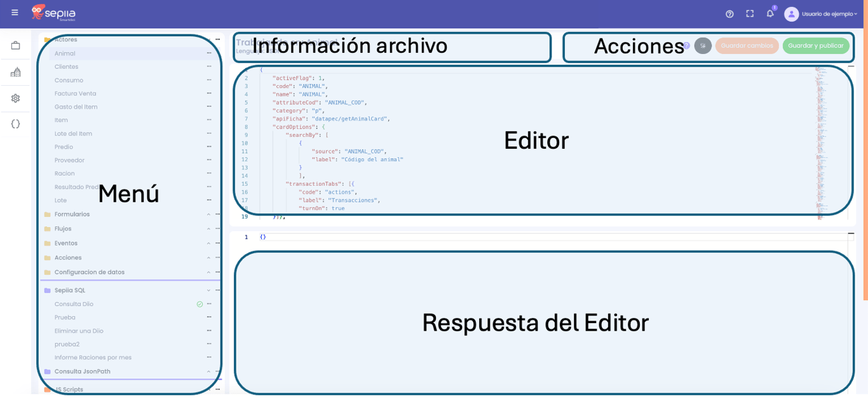
Task: Click the Guardar y publicar button
Action: pyautogui.click(x=816, y=46)
